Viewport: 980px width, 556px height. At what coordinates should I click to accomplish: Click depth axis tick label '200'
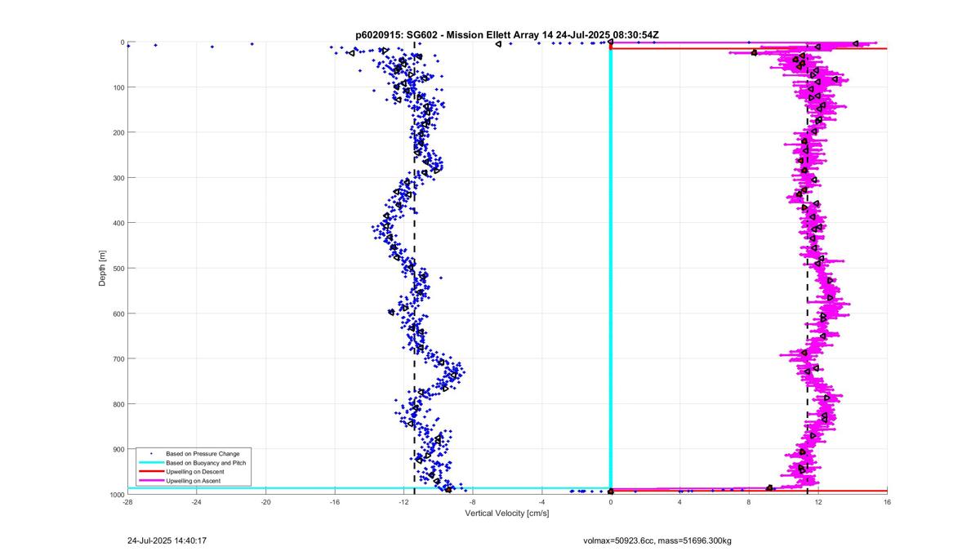point(118,132)
